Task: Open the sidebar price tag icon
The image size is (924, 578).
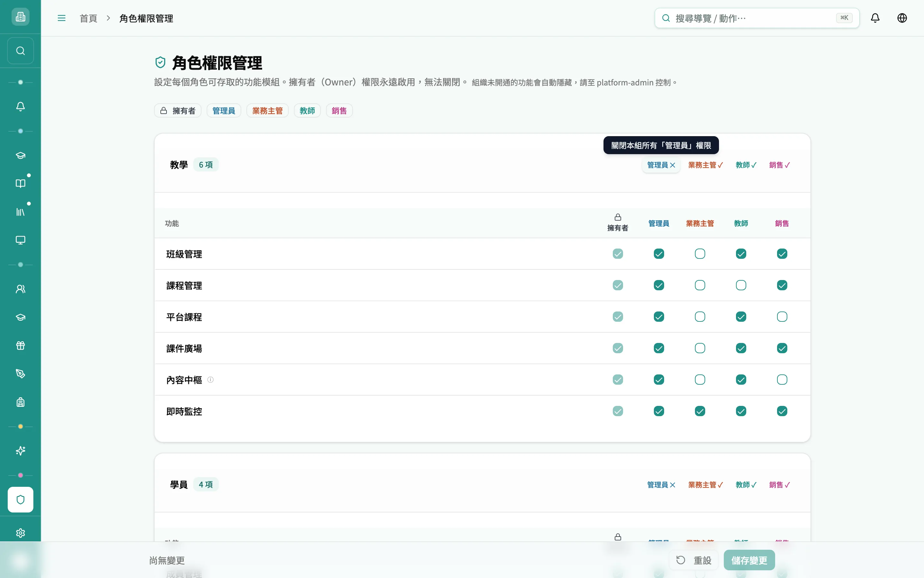Action: click(21, 374)
